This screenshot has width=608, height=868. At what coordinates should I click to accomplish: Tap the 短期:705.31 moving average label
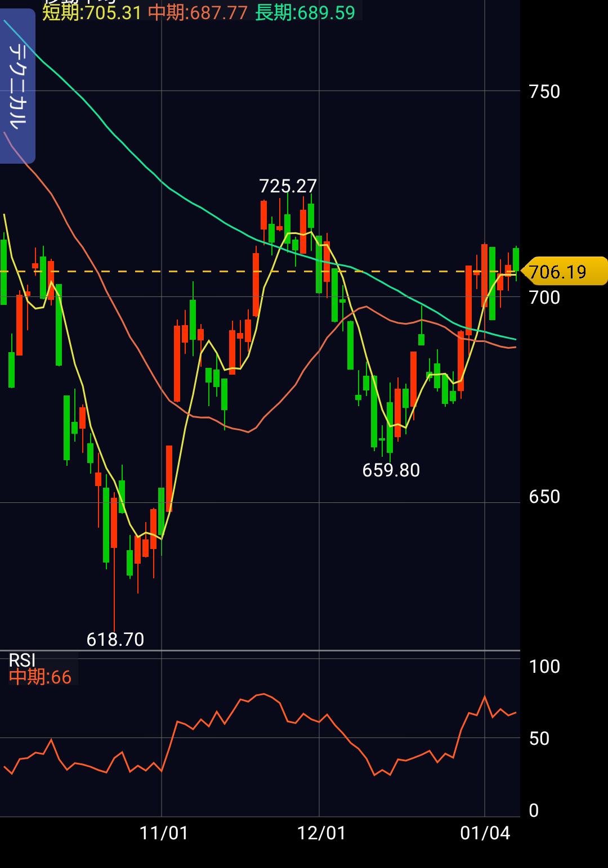pos(92,12)
